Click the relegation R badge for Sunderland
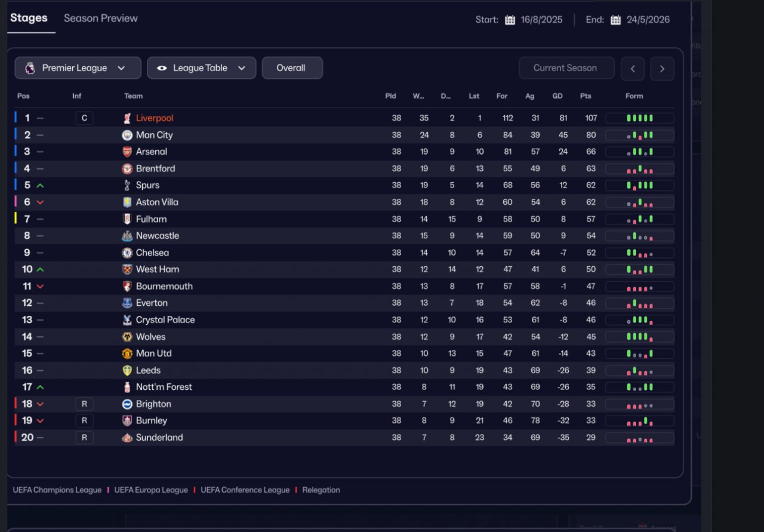 pyautogui.click(x=84, y=437)
